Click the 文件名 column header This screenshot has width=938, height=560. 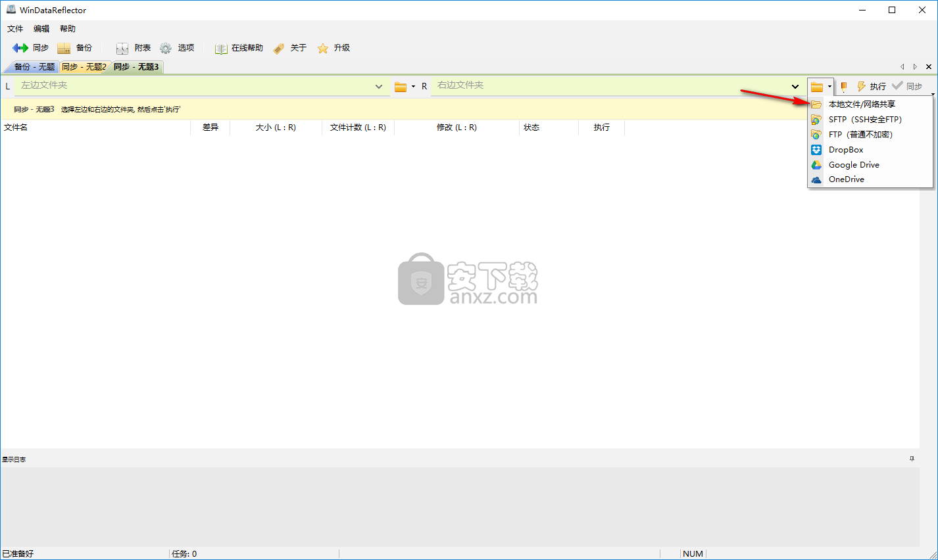[95, 128]
